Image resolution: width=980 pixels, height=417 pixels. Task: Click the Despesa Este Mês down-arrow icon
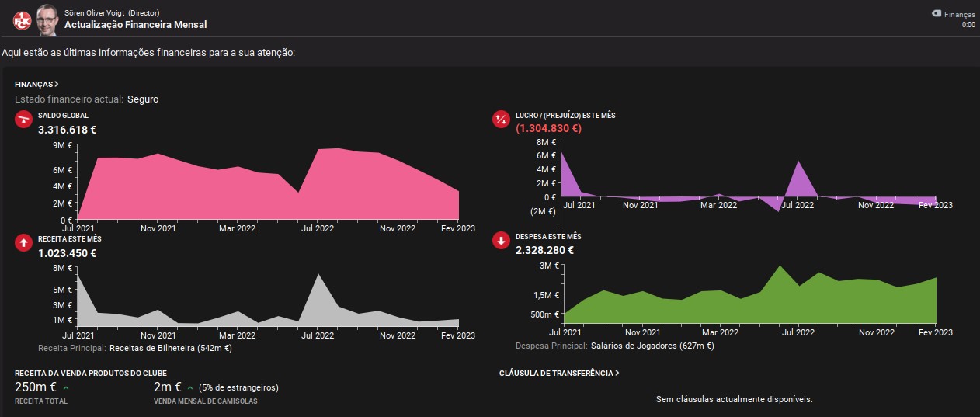[x=501, y=241]
